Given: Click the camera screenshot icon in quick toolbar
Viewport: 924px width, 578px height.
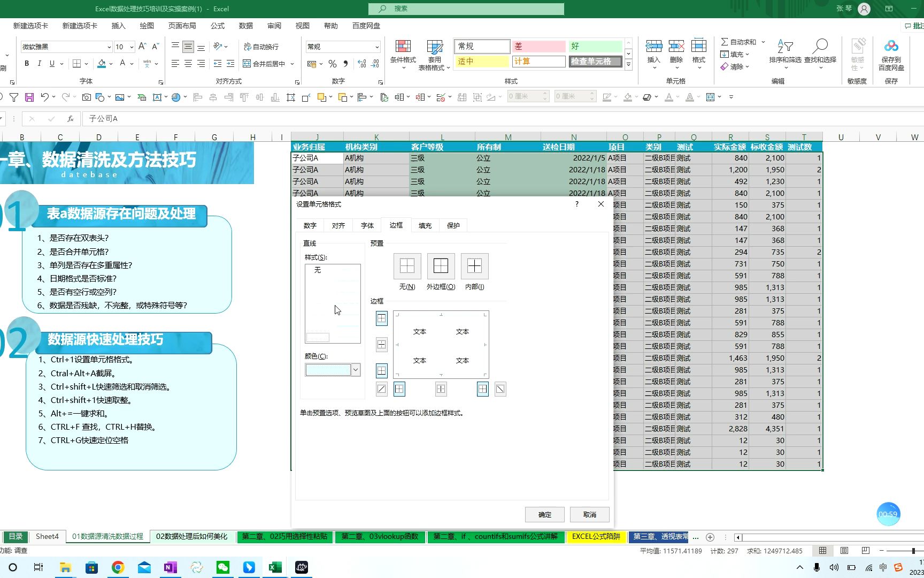Looking at the screenshot, I should coord(86,97).
